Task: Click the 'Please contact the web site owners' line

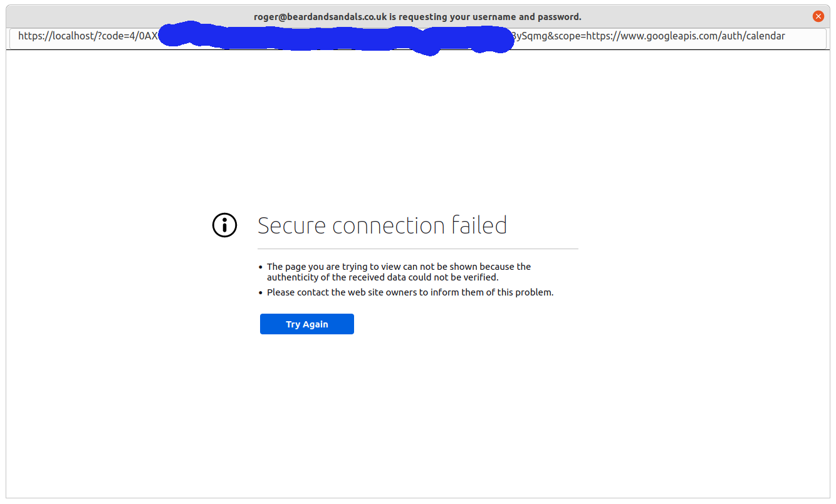Action: pyautogui.click(x=410, y=292)
